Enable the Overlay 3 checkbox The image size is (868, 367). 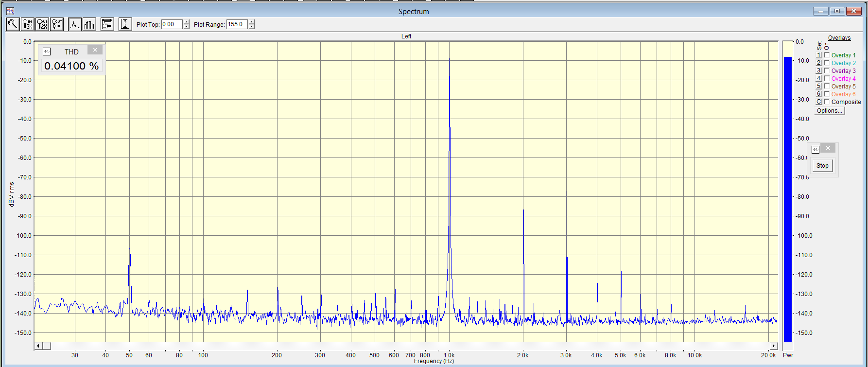point(827,70)
